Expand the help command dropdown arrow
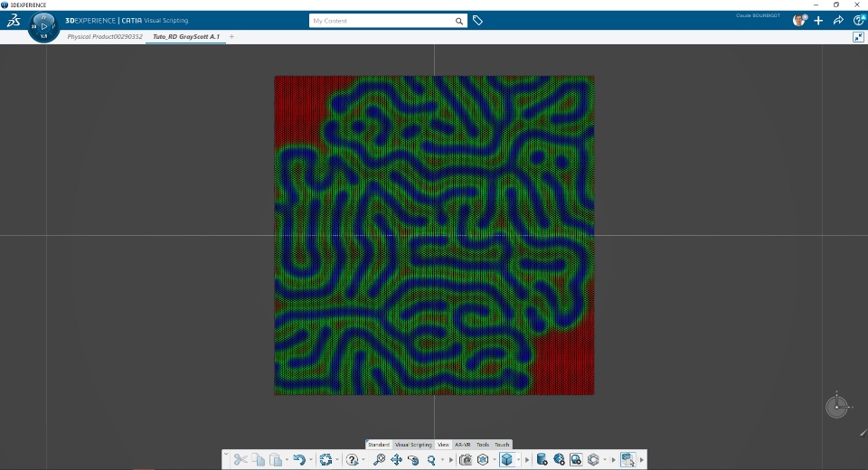This screenshot has width=868, height=470. pyautogui.click(x=363, y=460)
